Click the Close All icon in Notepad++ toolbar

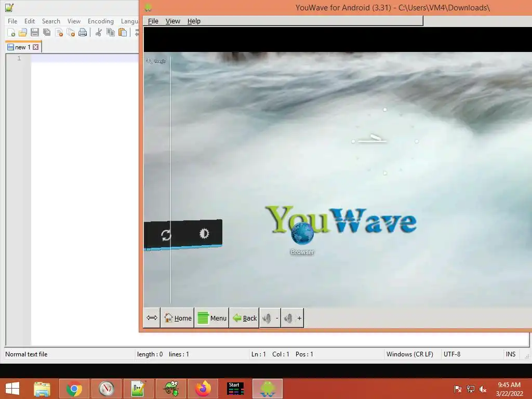(x=71, y=33)
